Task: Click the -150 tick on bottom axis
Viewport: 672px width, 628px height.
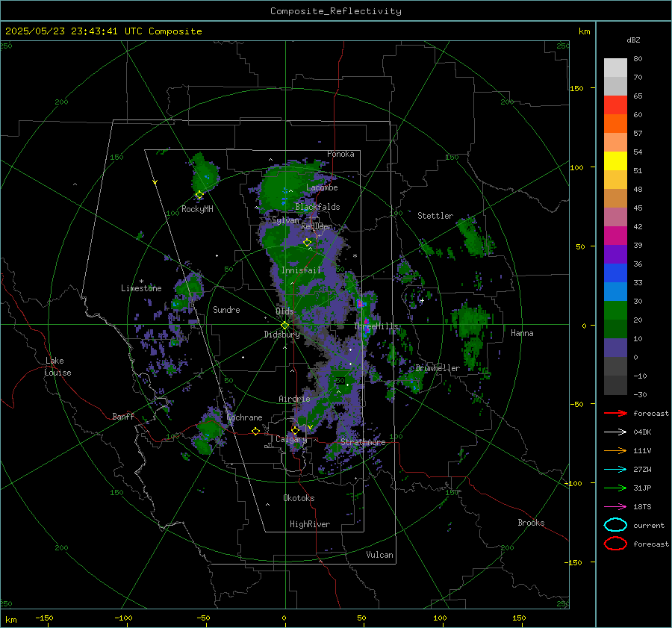Action: (44, 618)
